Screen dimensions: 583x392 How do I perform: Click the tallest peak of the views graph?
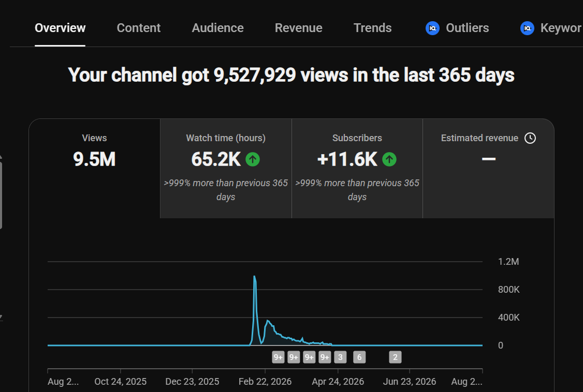coord(254,277)
